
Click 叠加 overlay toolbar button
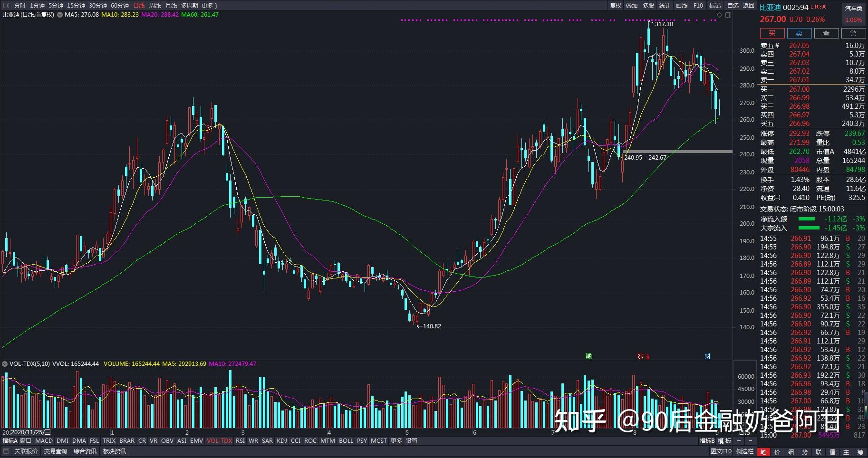(632, 5)
